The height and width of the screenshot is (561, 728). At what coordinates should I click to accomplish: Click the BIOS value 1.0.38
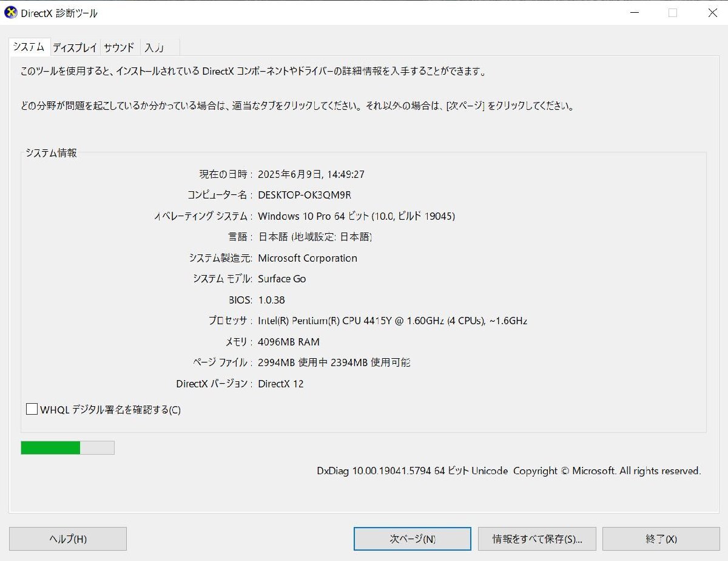coord(271,300)
